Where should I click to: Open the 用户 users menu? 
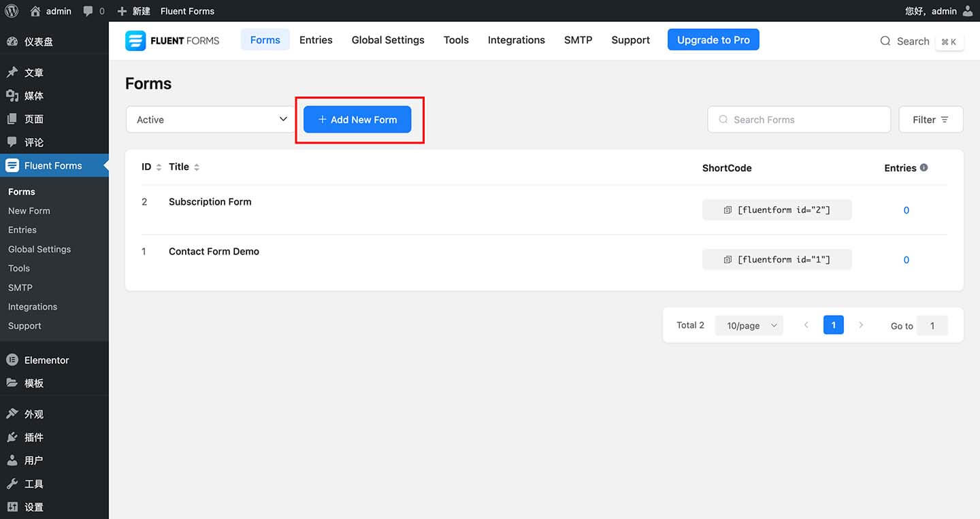point(54,461)
